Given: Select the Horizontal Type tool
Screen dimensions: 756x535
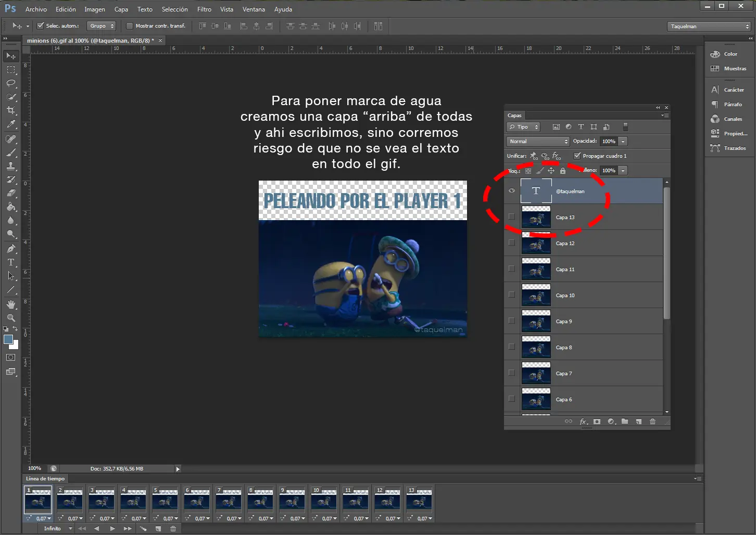Looking at the screenshot, I should coord(11,262).
